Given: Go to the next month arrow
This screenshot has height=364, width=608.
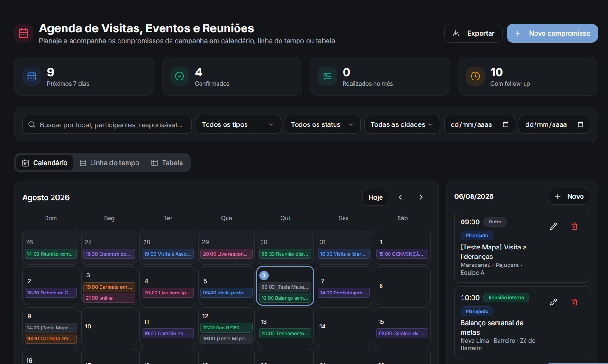Looking at the screenshot, I should [421, 197].
